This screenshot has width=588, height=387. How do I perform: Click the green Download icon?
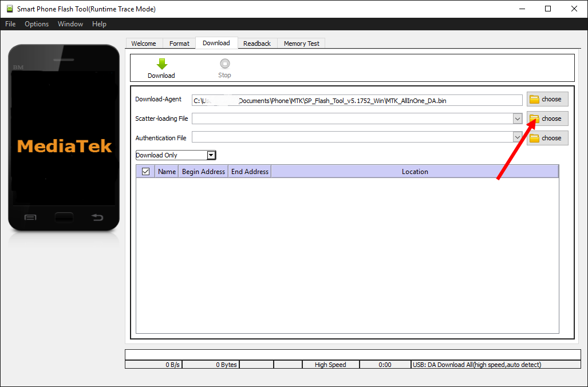coord(161,64)
